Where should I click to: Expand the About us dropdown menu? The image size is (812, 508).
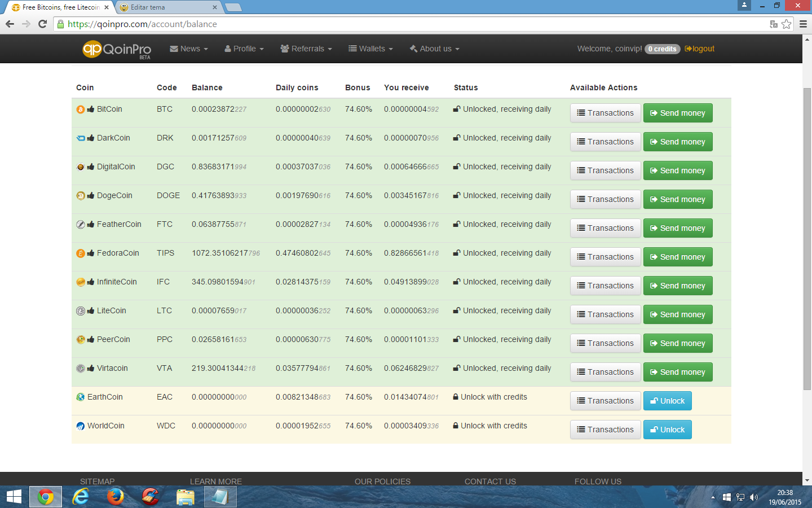(435, 49)
